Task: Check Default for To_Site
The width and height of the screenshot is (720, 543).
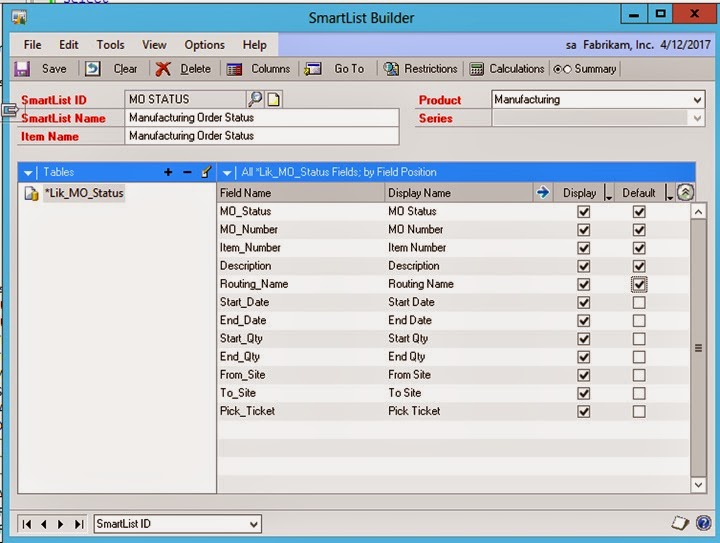Action: [x=639, y=393]
